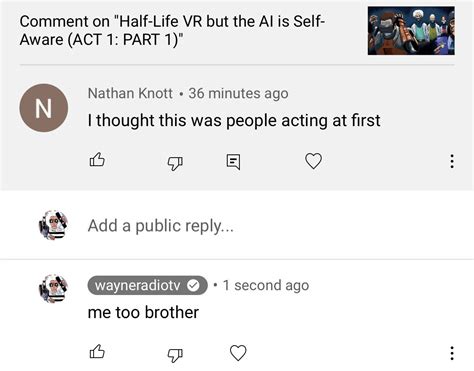Tap the avatar next to reply field

coord(53,225)
